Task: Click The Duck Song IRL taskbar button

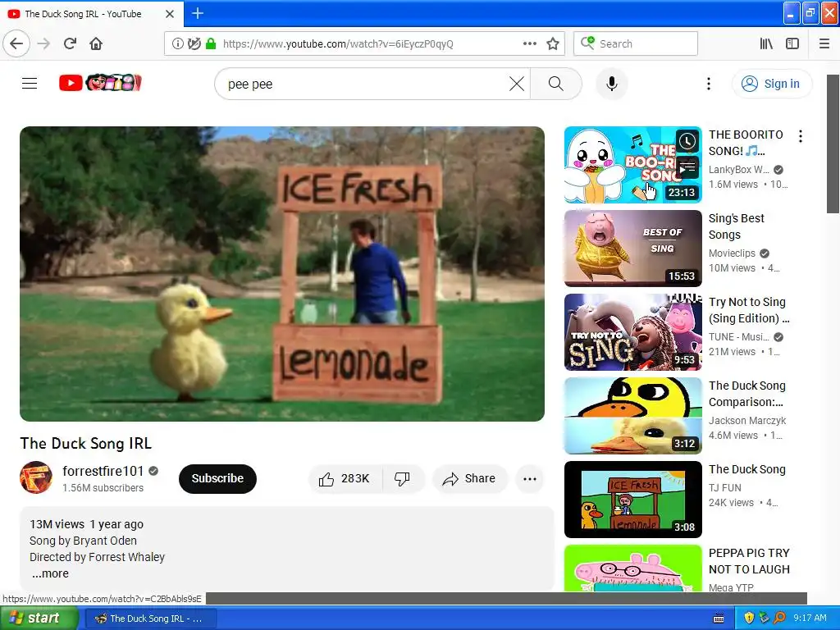Action: tap(151, 619)
